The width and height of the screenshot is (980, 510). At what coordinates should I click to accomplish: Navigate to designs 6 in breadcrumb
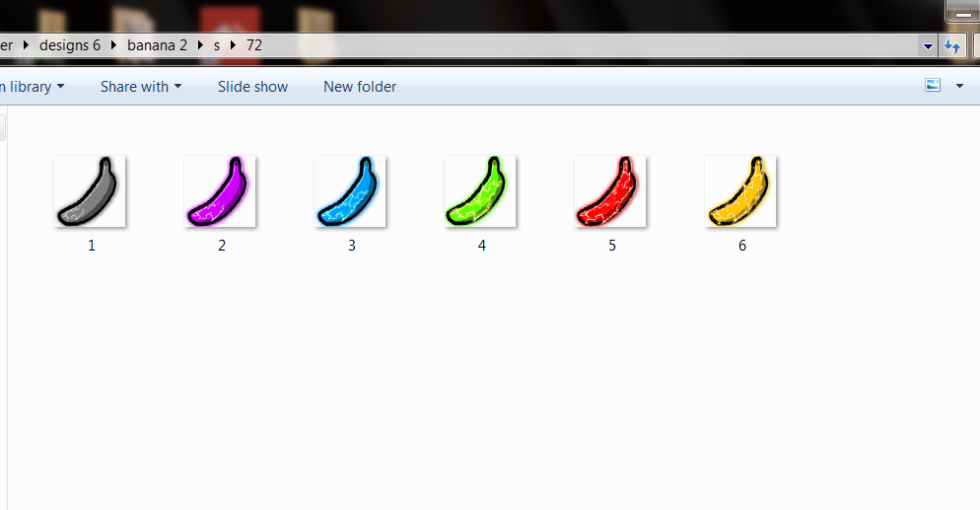tap(69, 45)
